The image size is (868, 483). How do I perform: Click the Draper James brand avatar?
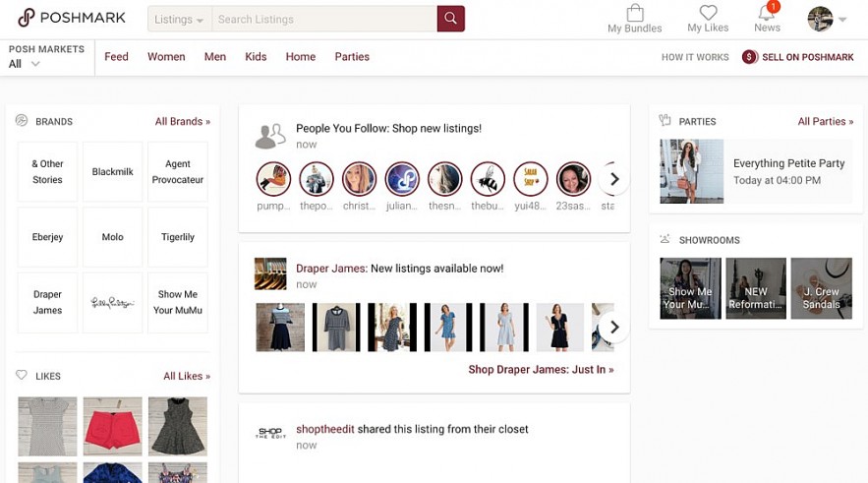pyautogui.click(x=270, y=273)
